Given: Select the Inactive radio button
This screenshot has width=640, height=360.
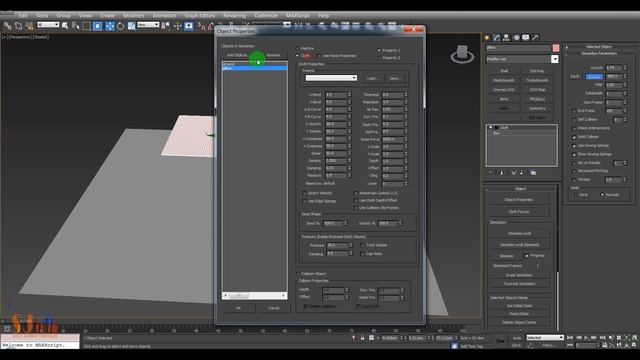Looking at the screenshot, I should coord(298,48).
